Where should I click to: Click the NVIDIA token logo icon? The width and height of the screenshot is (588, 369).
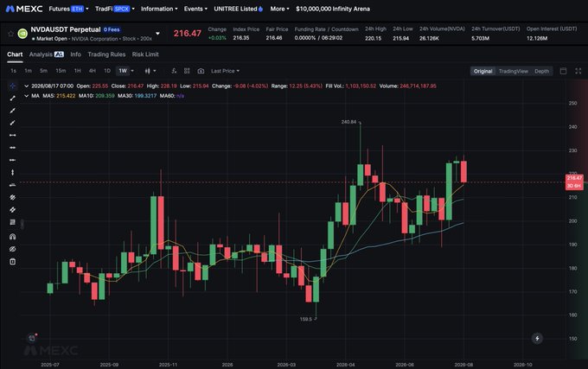tap(22, 34)
